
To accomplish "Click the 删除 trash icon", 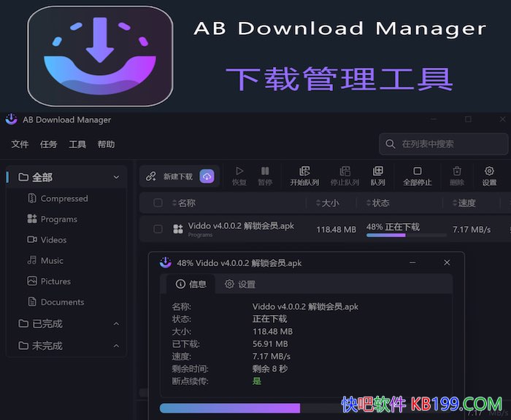I will coord(457,171).
